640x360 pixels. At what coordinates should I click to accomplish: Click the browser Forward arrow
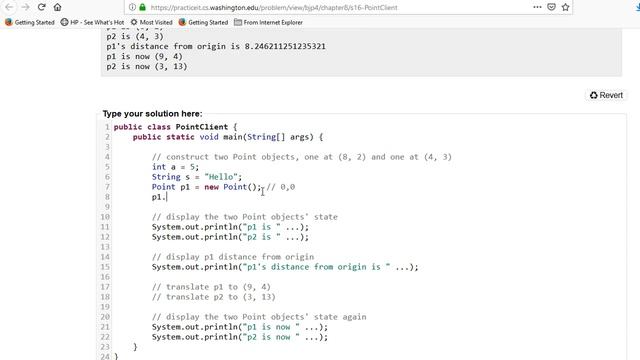[x=25, y=7]
